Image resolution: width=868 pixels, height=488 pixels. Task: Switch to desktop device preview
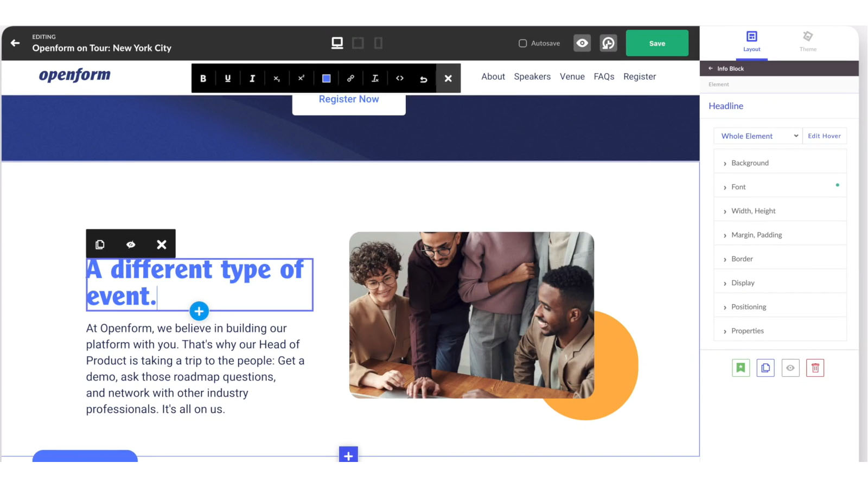tap(337, 43)
